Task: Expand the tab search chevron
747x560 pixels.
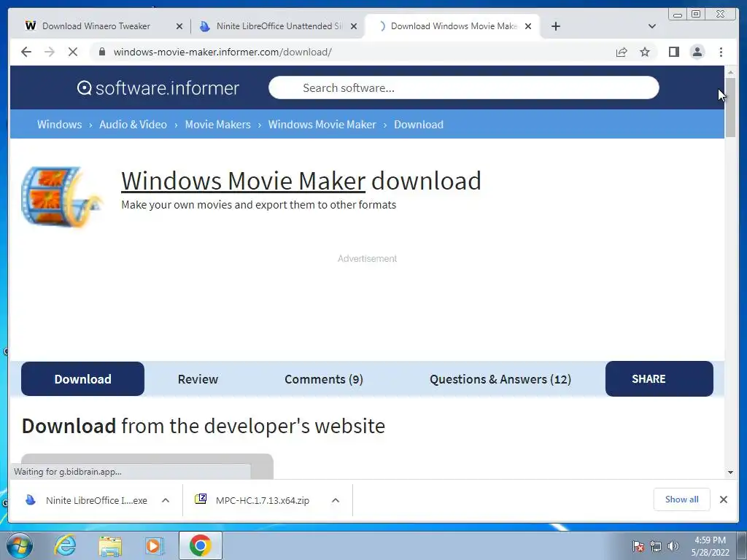Action: pos(651,26)
